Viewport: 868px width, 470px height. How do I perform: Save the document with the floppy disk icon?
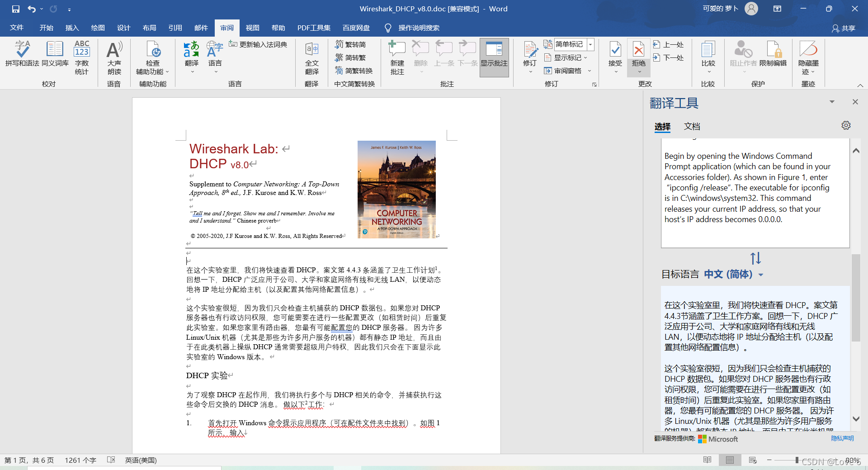pyautogui.click(x=16, y=9)
